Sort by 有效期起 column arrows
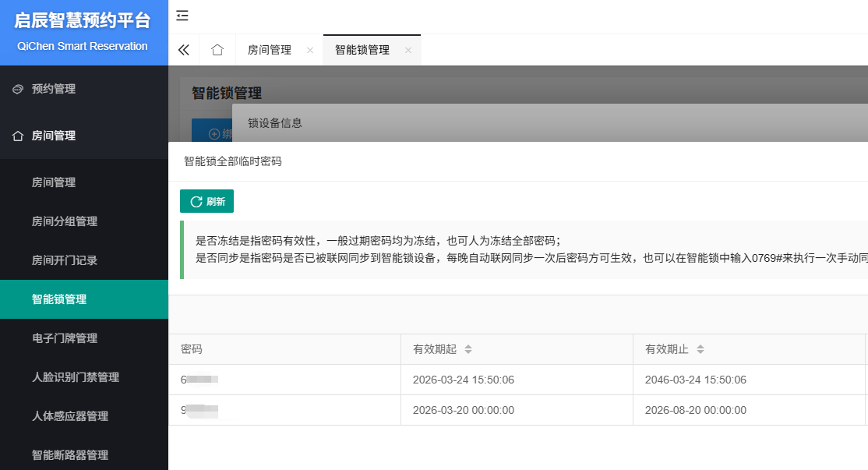Screen dimensions: 868x470 tap(468, 349)
